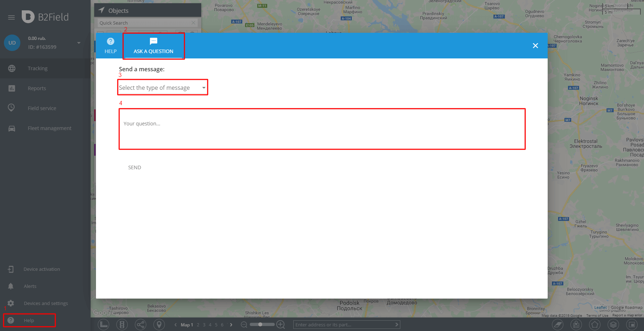Go to Field service
This screenshot has height=331, width=644.
45,108
